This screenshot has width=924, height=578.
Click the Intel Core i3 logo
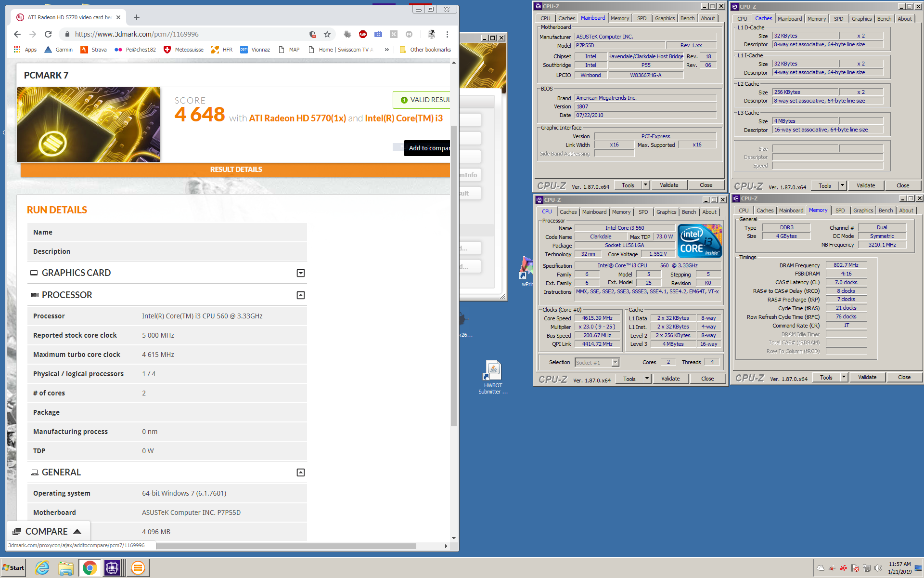[700, 241]
